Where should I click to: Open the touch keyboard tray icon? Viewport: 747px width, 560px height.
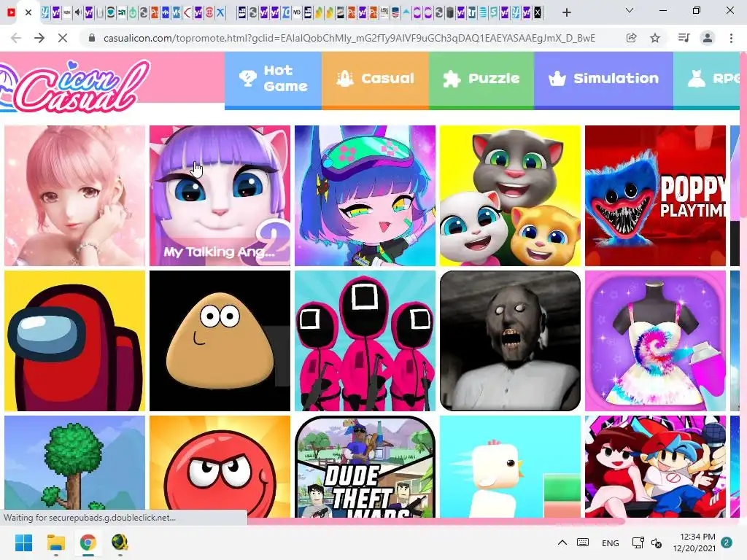(x=583, y=542)
